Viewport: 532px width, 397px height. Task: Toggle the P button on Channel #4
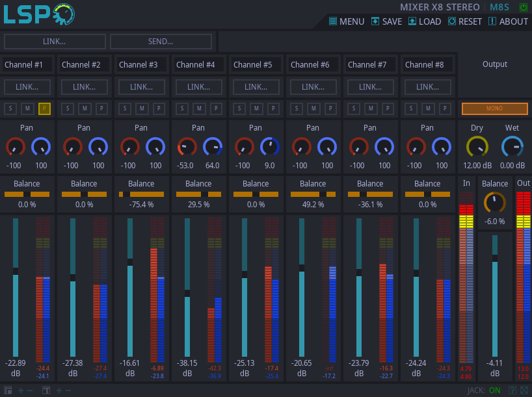[x=216, y=109]
